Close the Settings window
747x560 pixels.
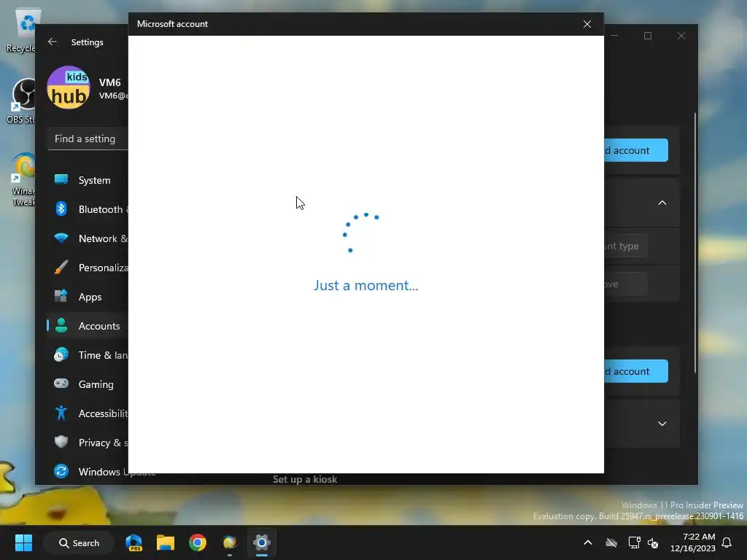coord(681,36)
